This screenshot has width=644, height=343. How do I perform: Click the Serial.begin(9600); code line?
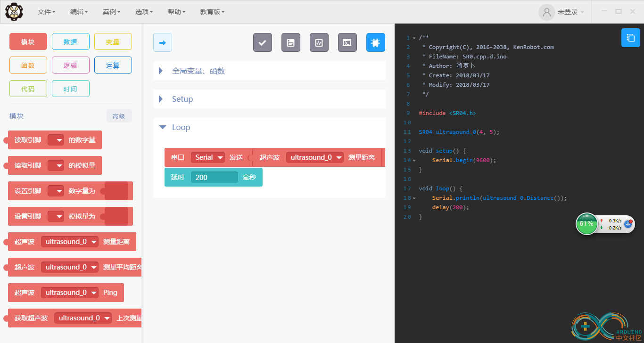[x=464, y=160]
